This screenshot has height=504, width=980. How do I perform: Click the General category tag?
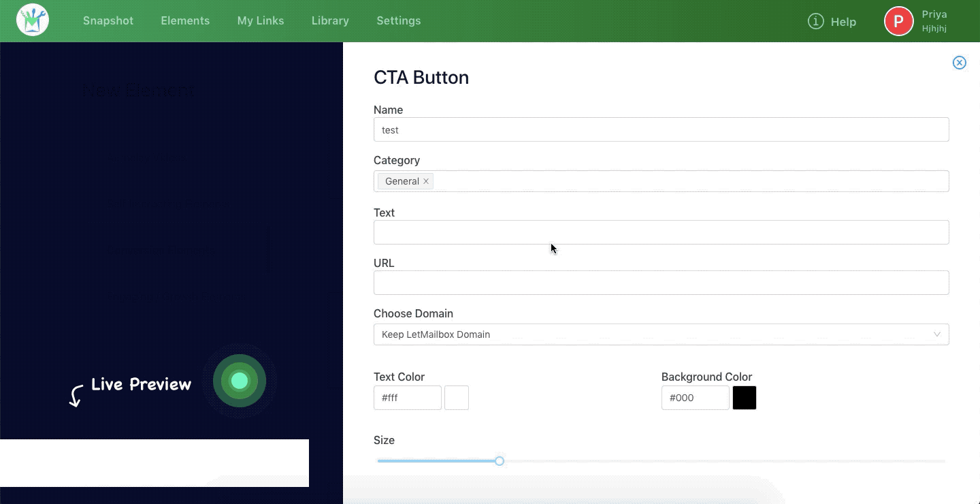click(406, 181)
